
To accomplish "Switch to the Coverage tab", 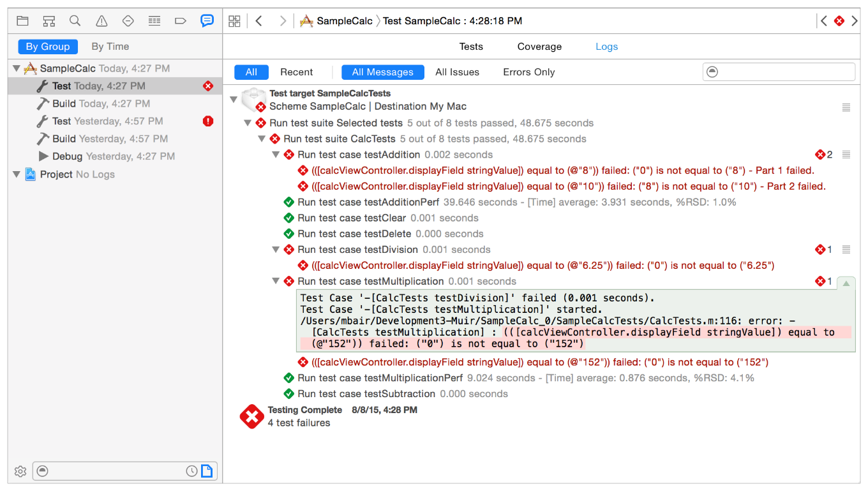I will [x=539, y=47].
